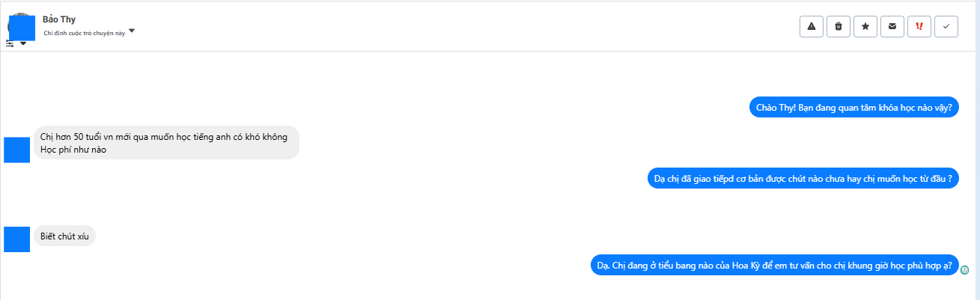
Task: Click the warning triangle spam icon
Action: 811,26
